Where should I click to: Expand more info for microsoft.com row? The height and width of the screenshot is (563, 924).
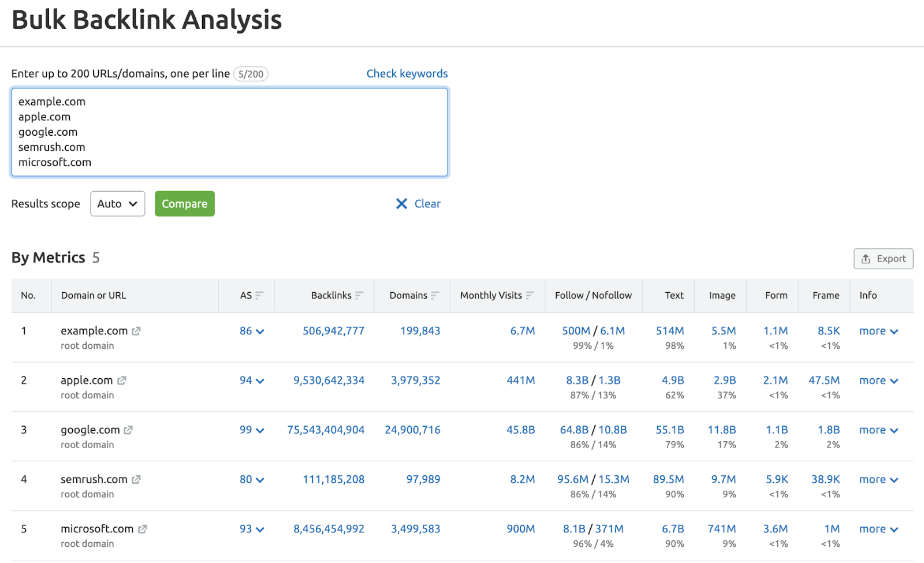tap(879, 529)
